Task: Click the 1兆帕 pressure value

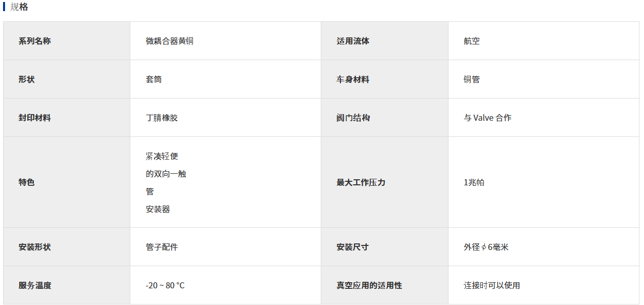Action: coord(474,182)
